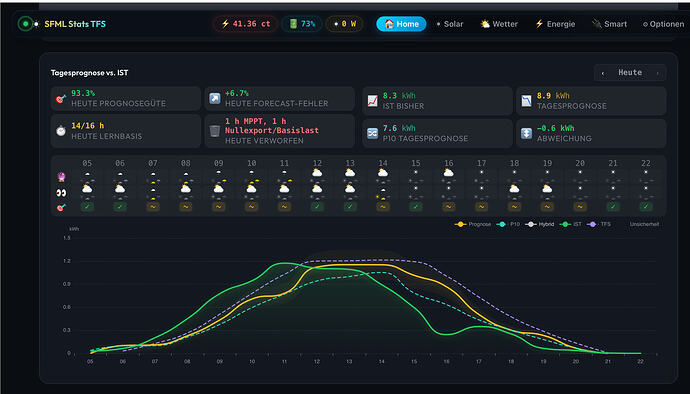Click the green check badge under hour 12
The image size is (690, 394).
pyautogui.click(x=317, y=206)
